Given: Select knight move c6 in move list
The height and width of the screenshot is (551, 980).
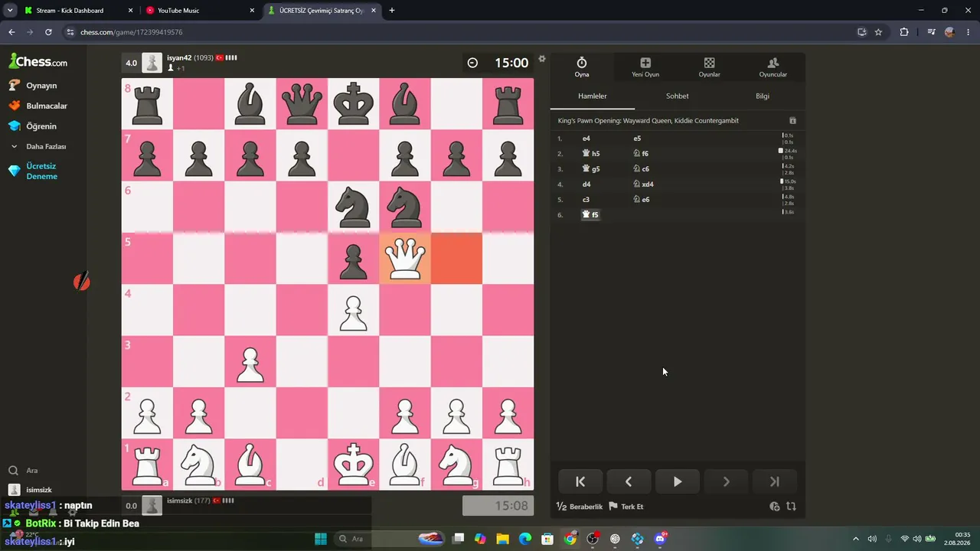Looking at the screenshot, I should pos(642,169).
